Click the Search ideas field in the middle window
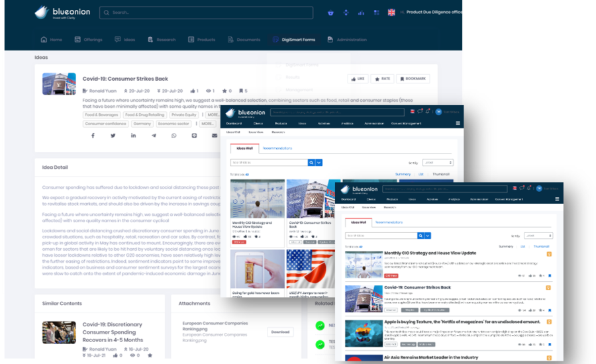This screenshot has width=596, height=364. [269, 163]
